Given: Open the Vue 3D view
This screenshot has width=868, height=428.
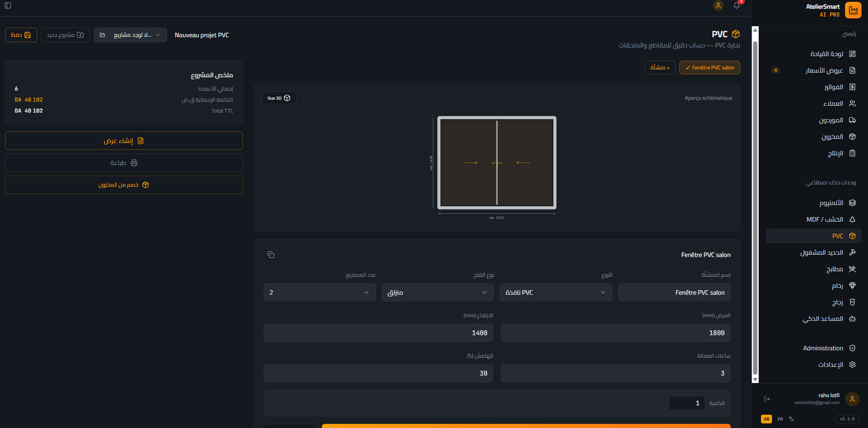Looking at the screenshot, I should click(279, 98).
